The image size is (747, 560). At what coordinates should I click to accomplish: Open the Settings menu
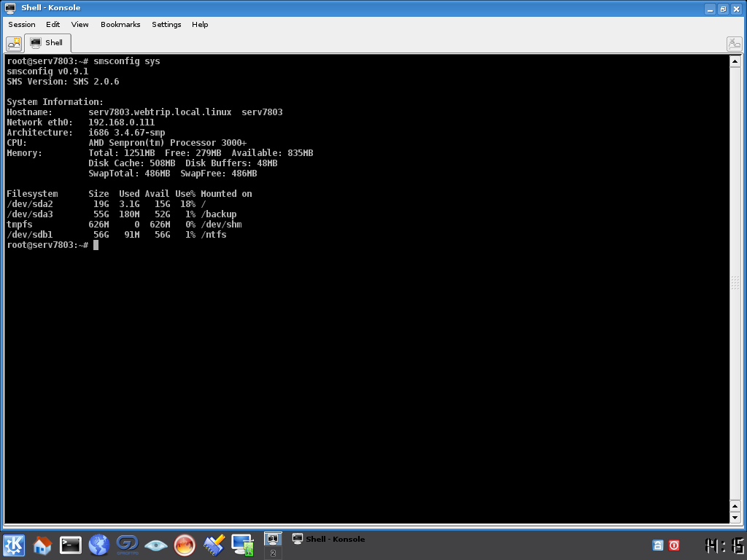click(x=166, y=24)
